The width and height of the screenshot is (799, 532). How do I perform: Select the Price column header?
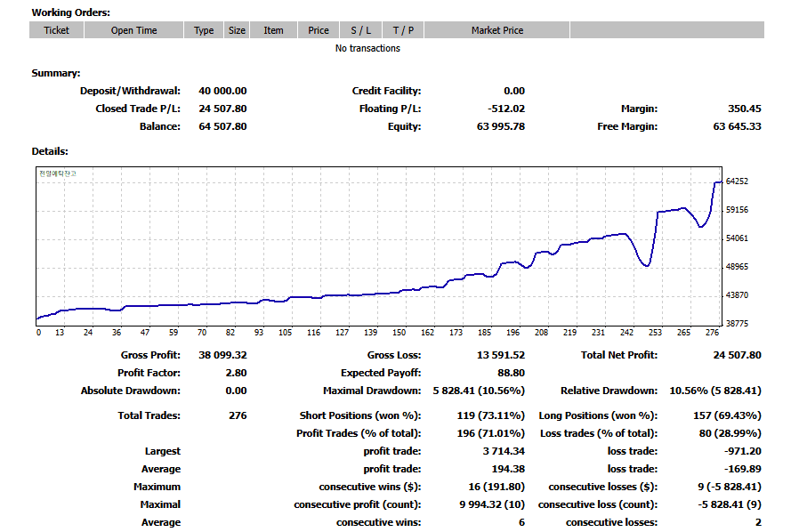[x=319, y=30]
